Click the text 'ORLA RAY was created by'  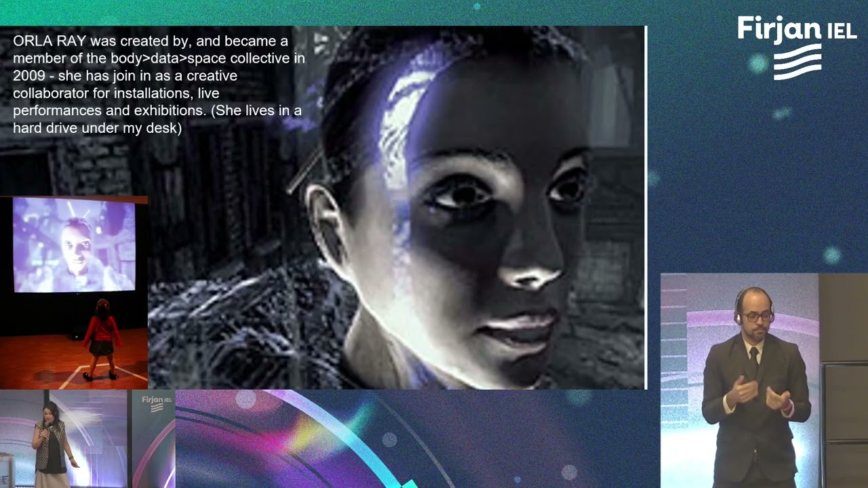pyautogui.click(x=100, y=41)
